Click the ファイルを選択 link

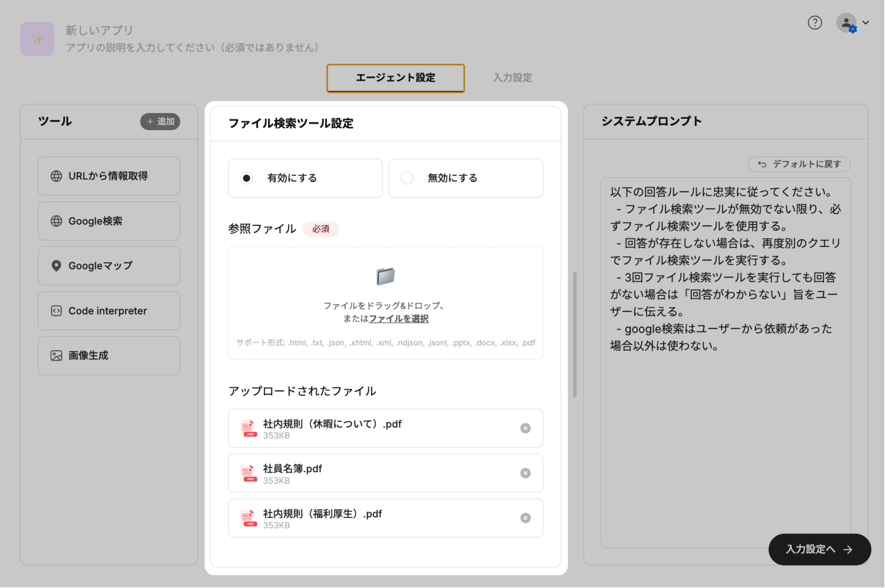(x=398, y=319)
